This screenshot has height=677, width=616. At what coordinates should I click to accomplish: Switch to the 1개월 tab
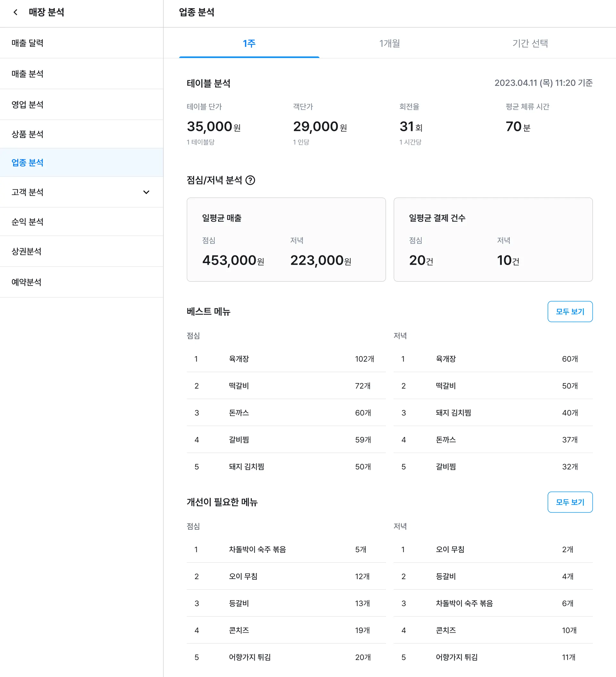(389, 43)
